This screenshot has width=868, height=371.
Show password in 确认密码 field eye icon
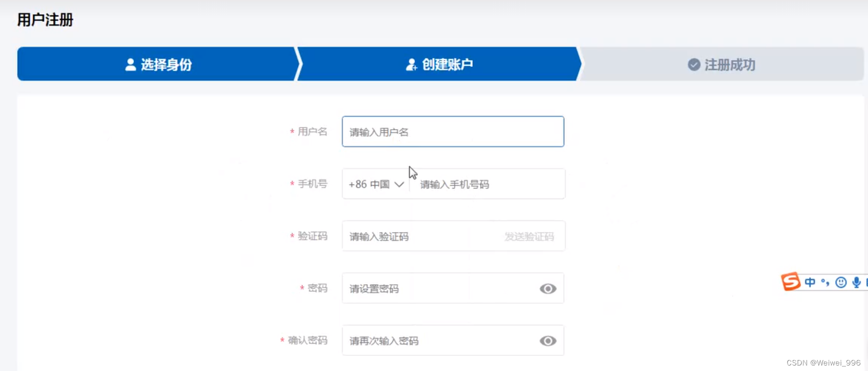548,341
